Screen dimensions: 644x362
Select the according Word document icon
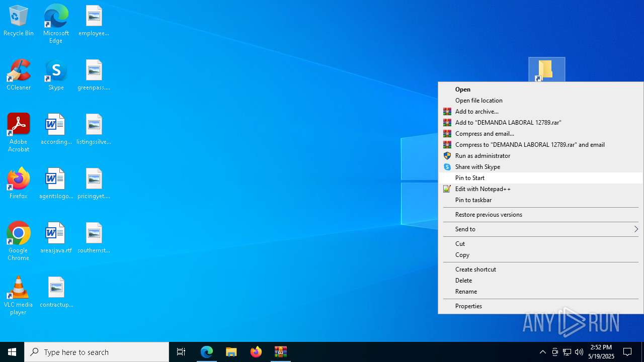pyautogui.click(x=56, y=130)
